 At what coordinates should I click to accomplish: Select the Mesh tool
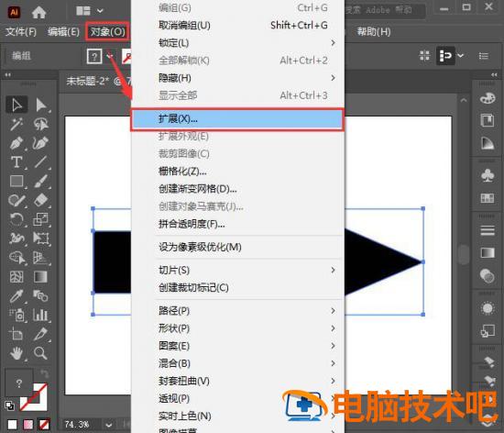click(16, 277)
